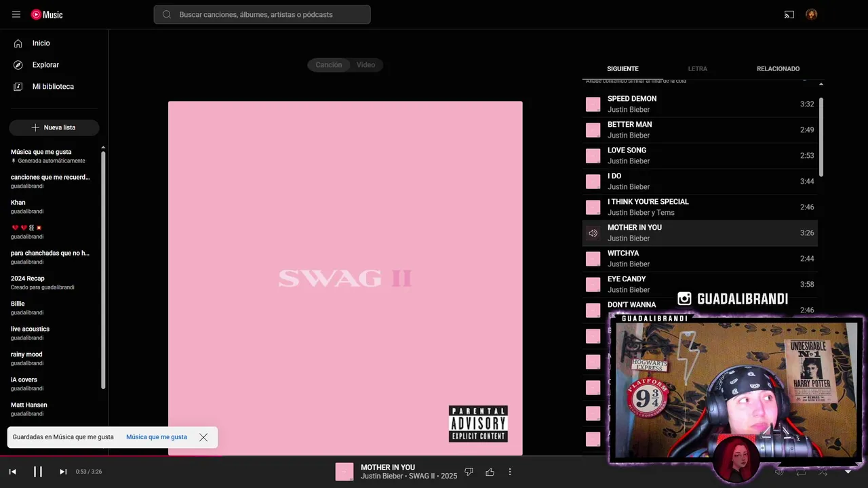Click the Inicio home icon
868x488 pixels.
[18, 43]
